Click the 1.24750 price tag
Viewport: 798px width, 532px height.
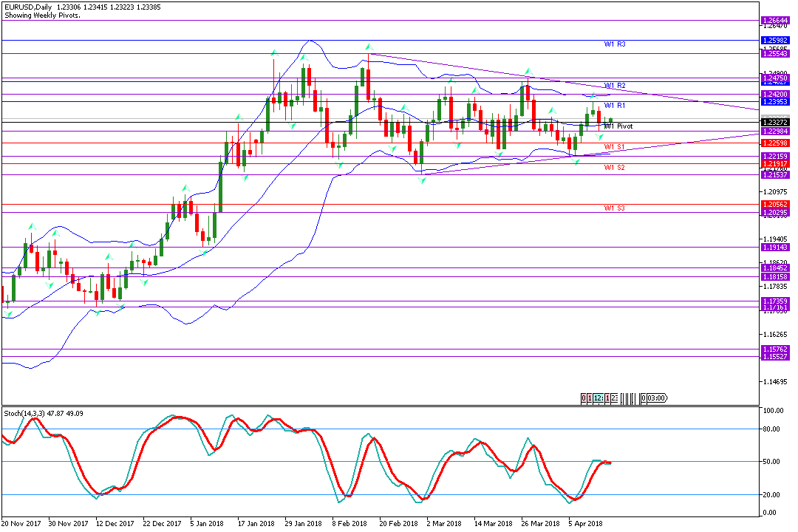(x=775, y=78)
